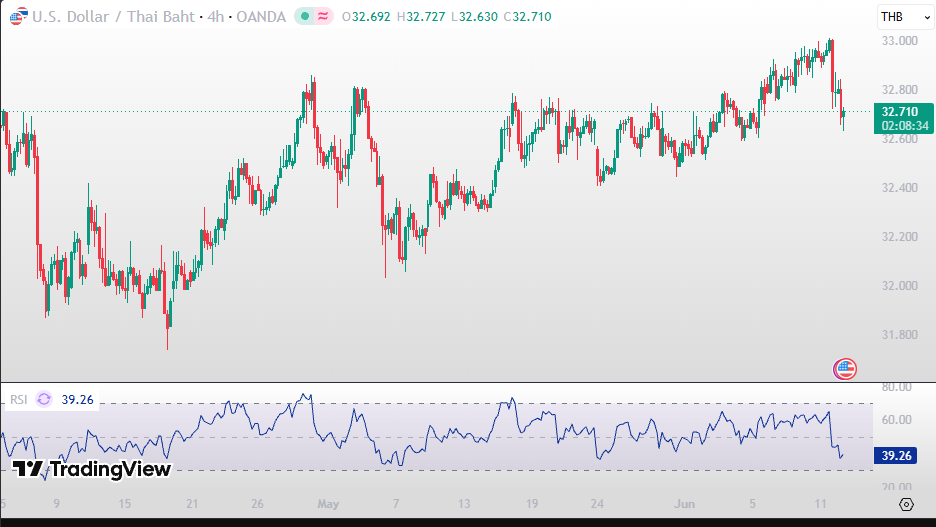Click the 32.400 price axis label

[x=900, y=187]
